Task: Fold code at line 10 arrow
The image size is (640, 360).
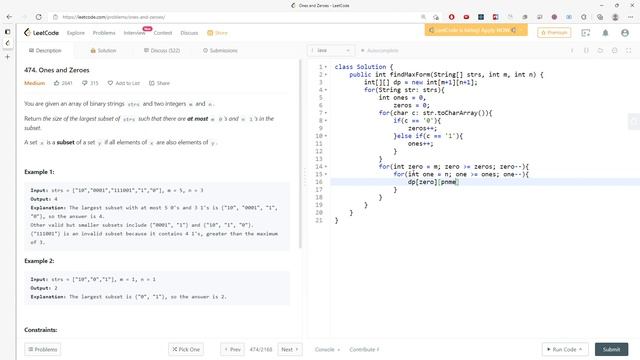Action: pyautogui.click(x=326, y=136)
